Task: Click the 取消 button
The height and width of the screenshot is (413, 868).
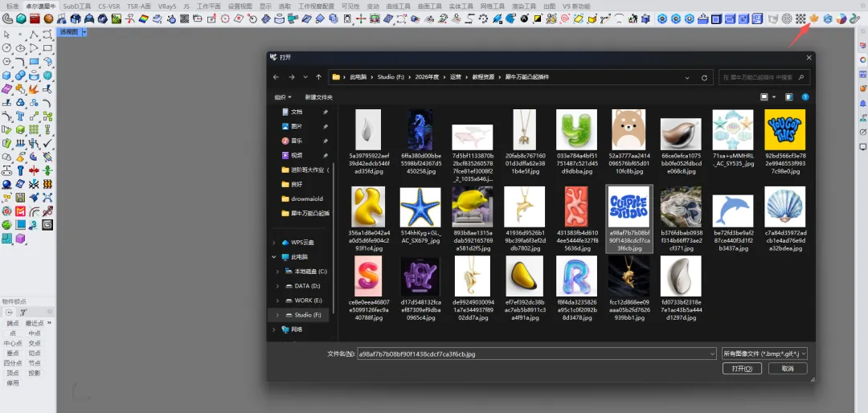Action: [788, 368]
